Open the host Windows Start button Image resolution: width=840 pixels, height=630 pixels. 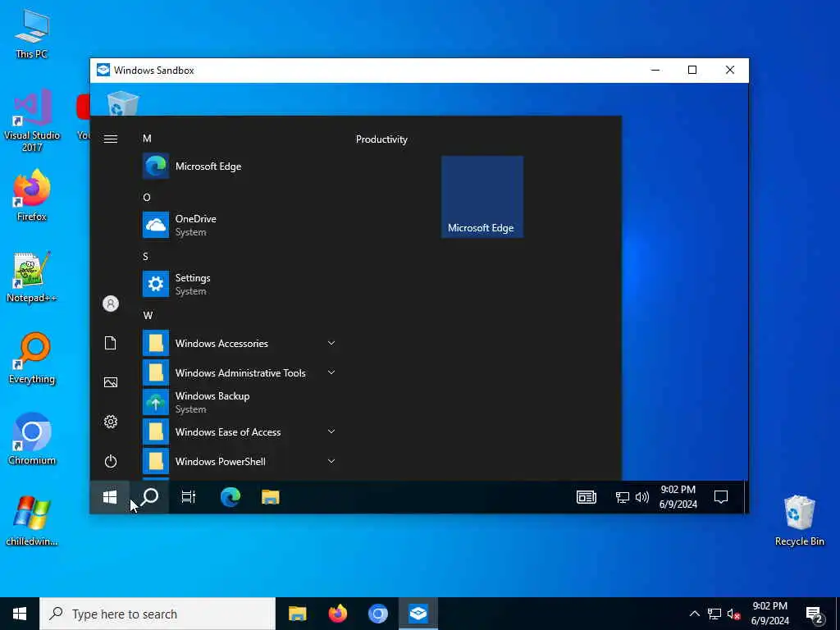20,614
